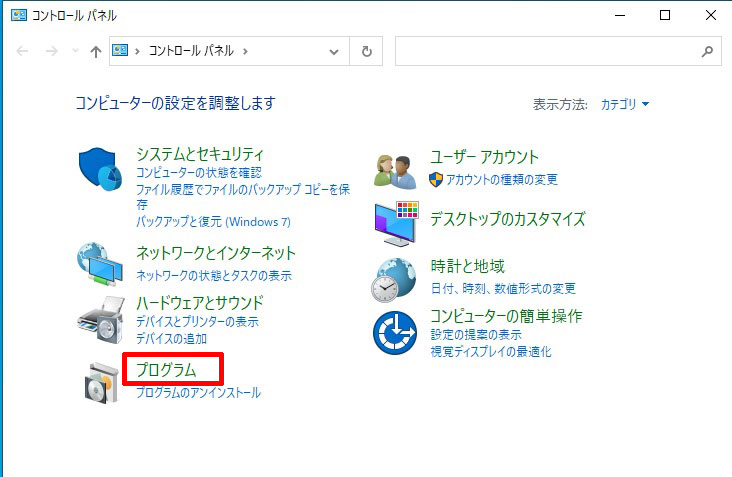
Task: Click the up-arrow parent folder button
Action: (96, 51)
